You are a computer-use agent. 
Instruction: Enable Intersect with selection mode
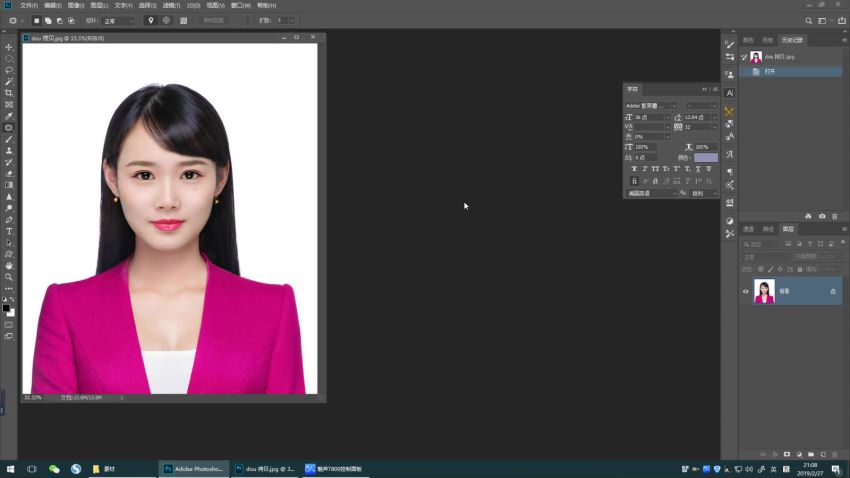pos(71,21)
